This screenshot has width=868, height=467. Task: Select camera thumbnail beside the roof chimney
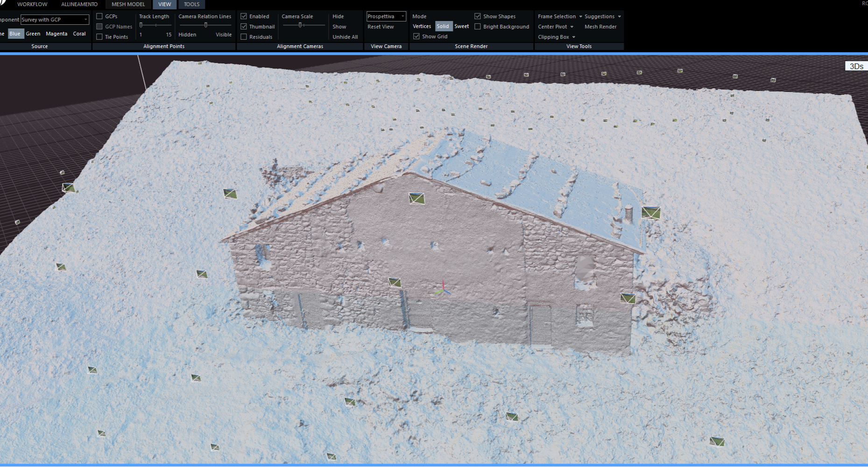click(x=650, y=213)
